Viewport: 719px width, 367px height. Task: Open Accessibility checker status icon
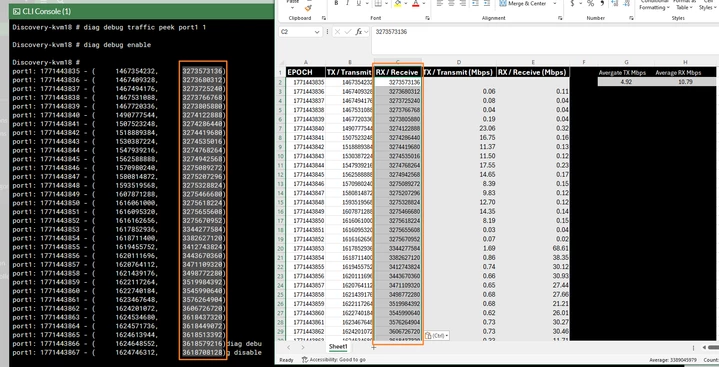(305, 360)
